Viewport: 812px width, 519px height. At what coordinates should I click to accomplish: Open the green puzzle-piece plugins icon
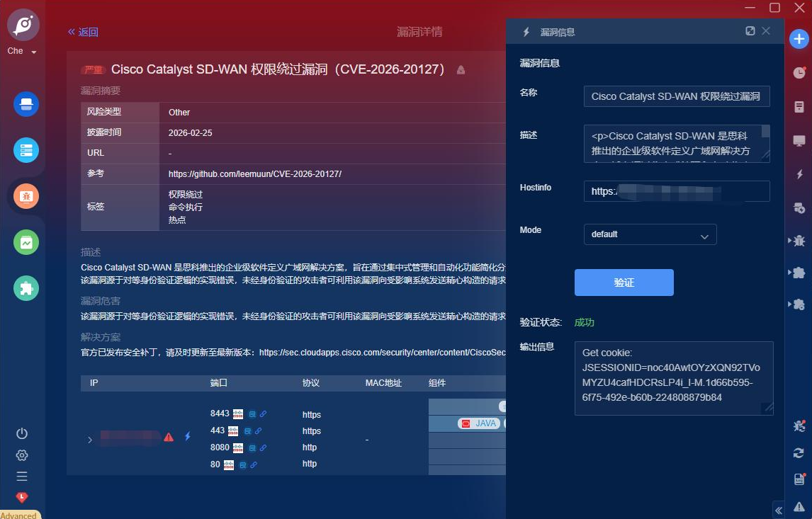click(26, 288)
